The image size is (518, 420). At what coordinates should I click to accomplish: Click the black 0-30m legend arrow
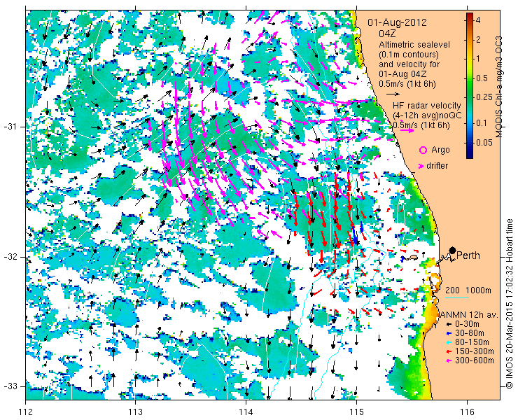(448, 325)
